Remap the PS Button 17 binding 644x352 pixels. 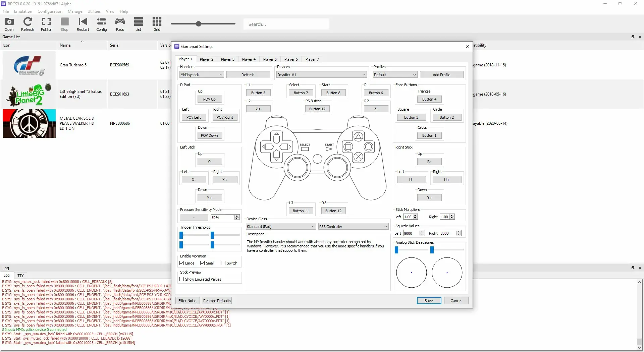click(x=317, y=109)
